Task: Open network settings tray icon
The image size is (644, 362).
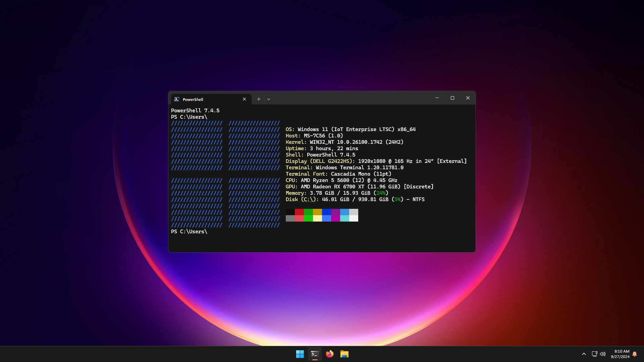Action: (594, 354)
